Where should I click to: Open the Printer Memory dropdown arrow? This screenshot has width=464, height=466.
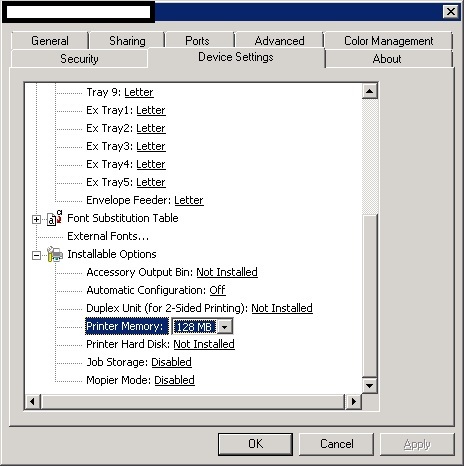point(225,327)
